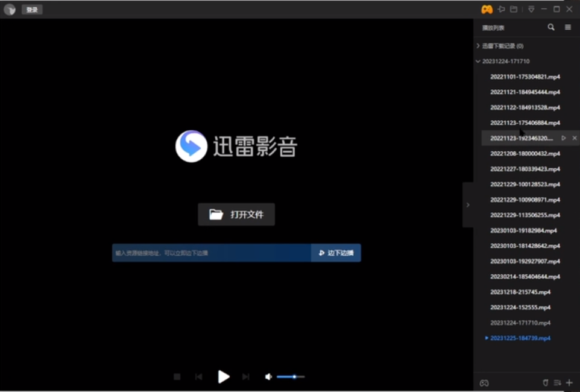Click the volume slider track
This screenshot has width=580, height=392.
291,377
